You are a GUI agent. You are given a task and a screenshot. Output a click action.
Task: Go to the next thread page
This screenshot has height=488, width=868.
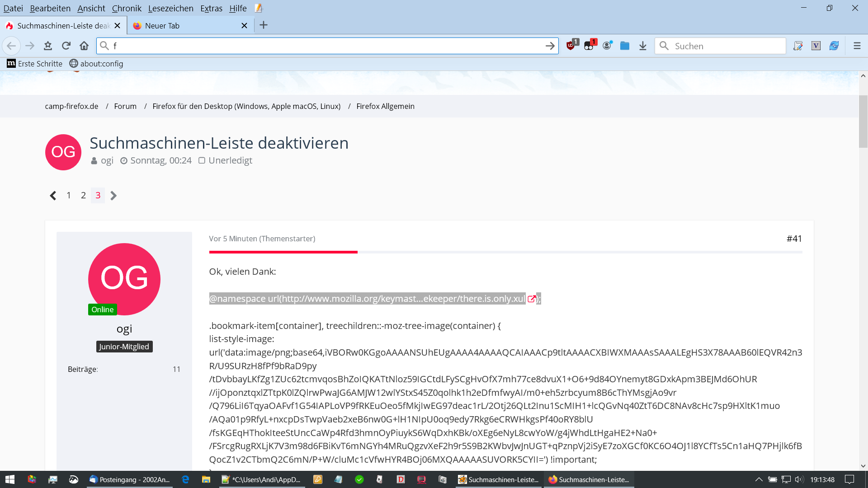pyautogui.click(x=113, y=196)
